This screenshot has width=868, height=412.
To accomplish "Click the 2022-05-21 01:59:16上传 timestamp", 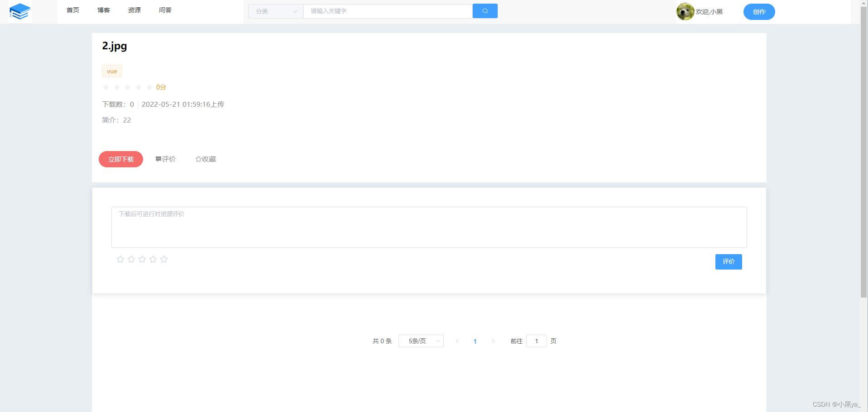I will pyautogui.click(x=183, y=104).
